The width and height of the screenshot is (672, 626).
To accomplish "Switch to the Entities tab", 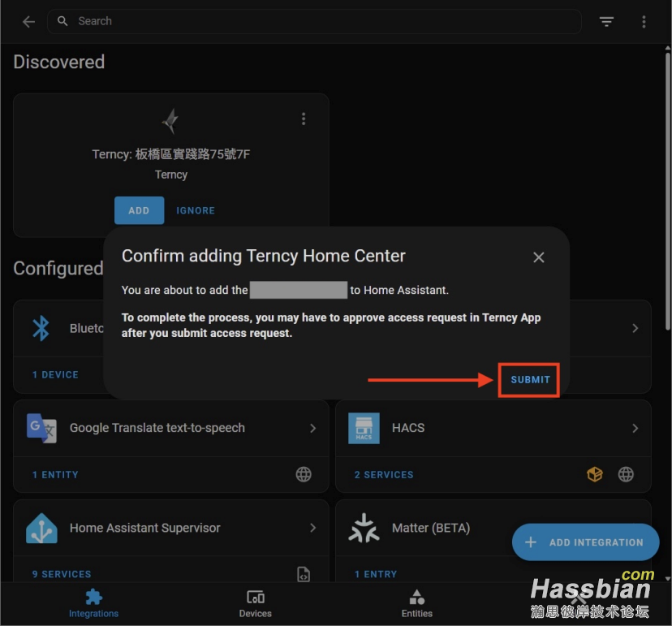I will [417, 604].
